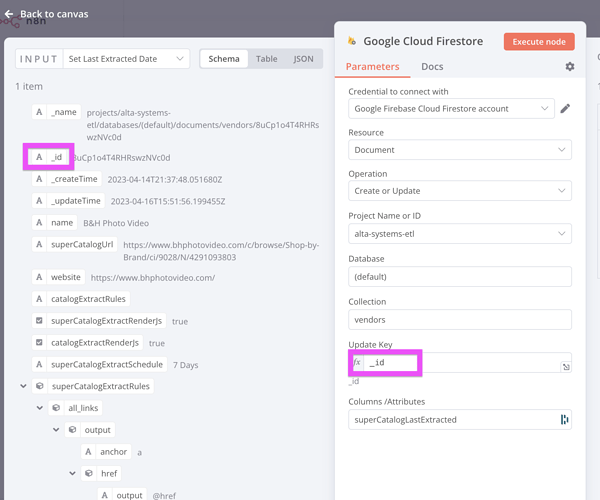Click the fx expression icon in Update Key
600x500 pixels.
point(357,363)
